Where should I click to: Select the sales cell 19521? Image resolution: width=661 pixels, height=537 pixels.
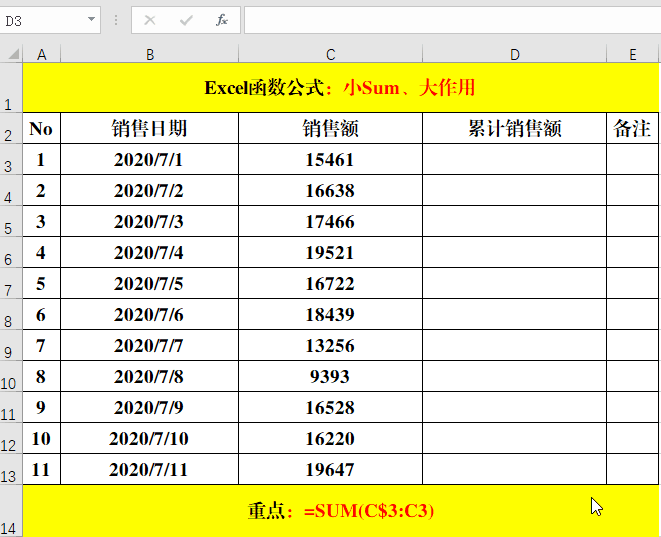(330, 252)
